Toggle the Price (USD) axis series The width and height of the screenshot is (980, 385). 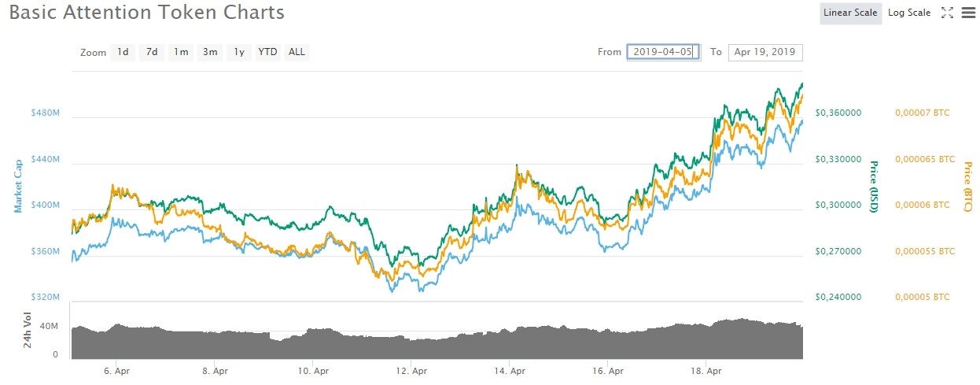(873, 186)
